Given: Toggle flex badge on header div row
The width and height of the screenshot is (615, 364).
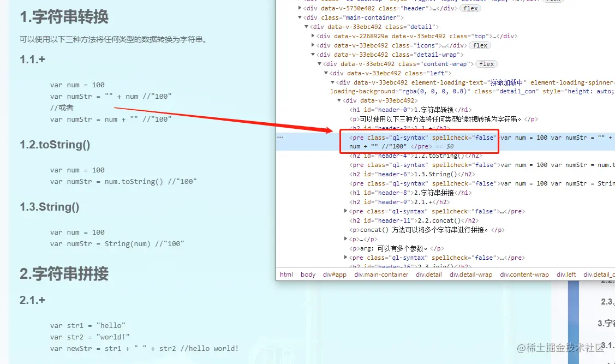Looking at the screenshot, I should pyautogui.click(x=470, y=8).
